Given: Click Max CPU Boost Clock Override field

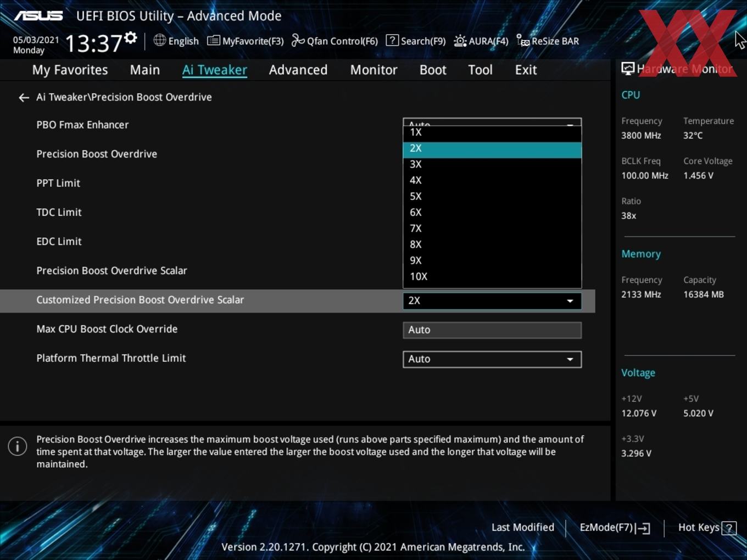Looking at the screenshot, I should coord(492,330).
